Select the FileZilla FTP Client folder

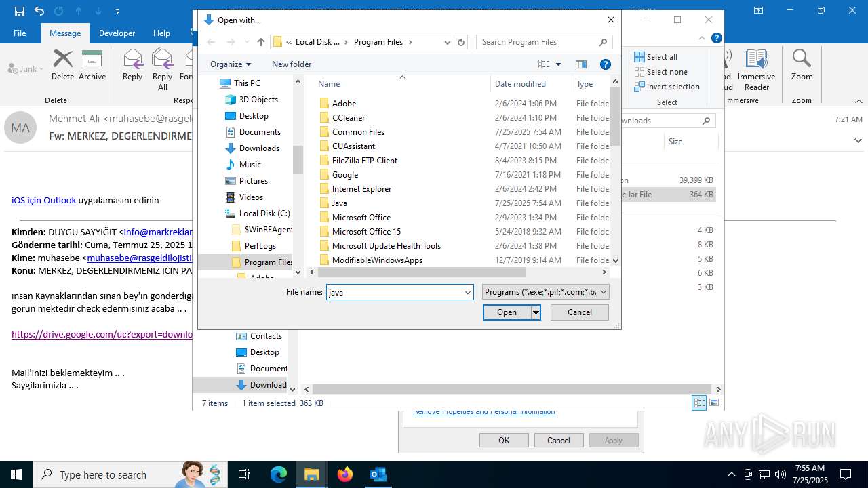coord(365,161)
